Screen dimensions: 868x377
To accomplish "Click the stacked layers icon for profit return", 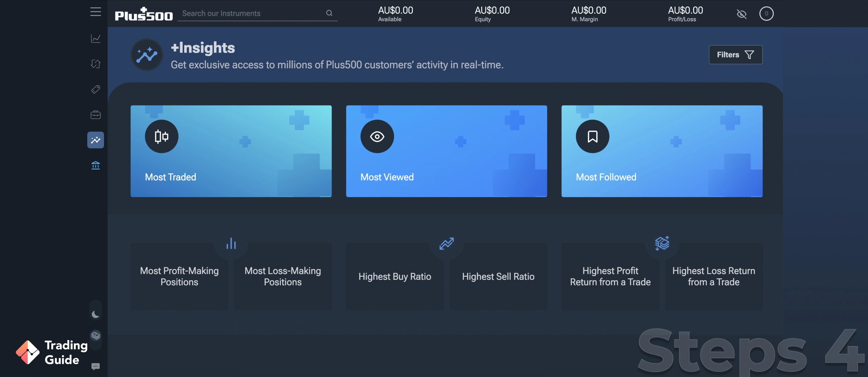I will [662, 243].
